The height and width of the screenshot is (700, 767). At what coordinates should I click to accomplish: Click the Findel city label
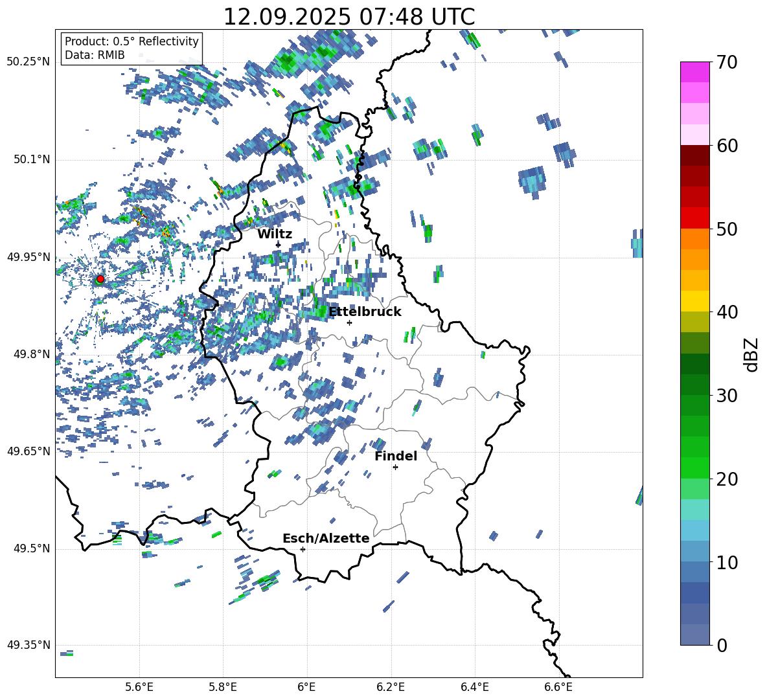(x=396, y=456)
